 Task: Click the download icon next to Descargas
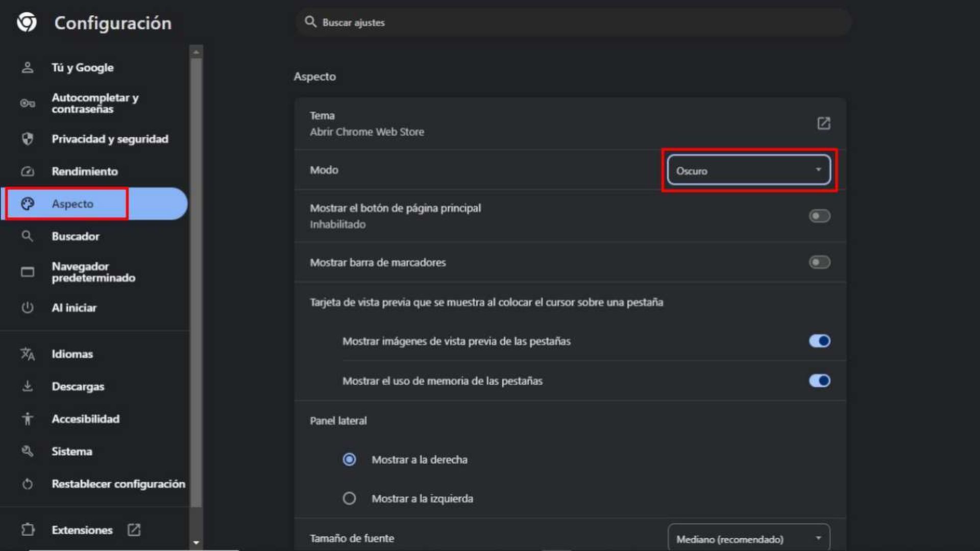point(28,386)
